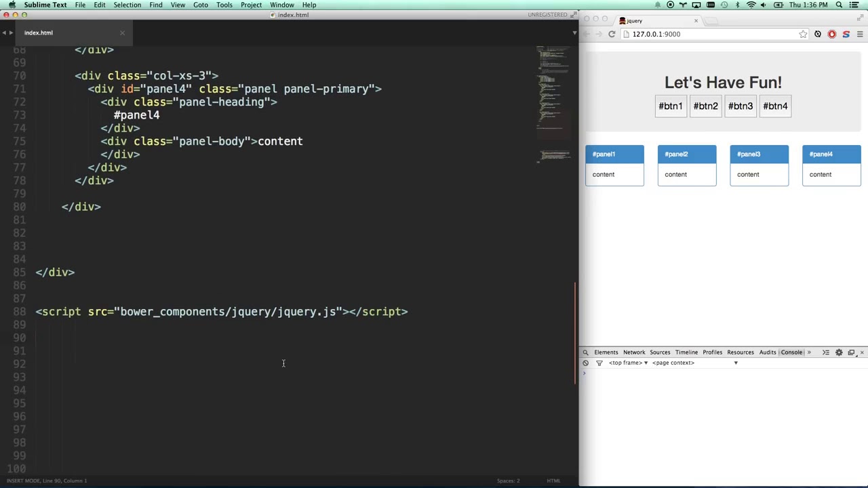Open the Goto menu
Viewport: 868px width, 488px height.
coord(201,5)
